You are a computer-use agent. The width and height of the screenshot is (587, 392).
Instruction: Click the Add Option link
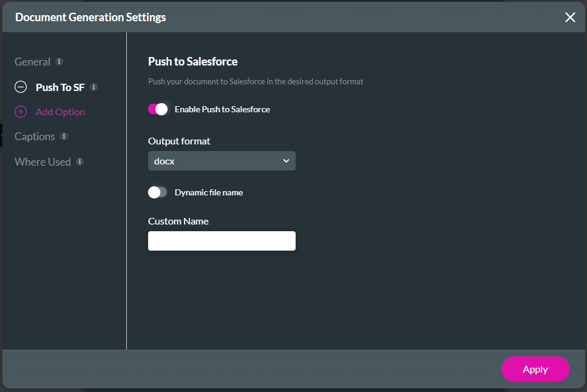60,112
